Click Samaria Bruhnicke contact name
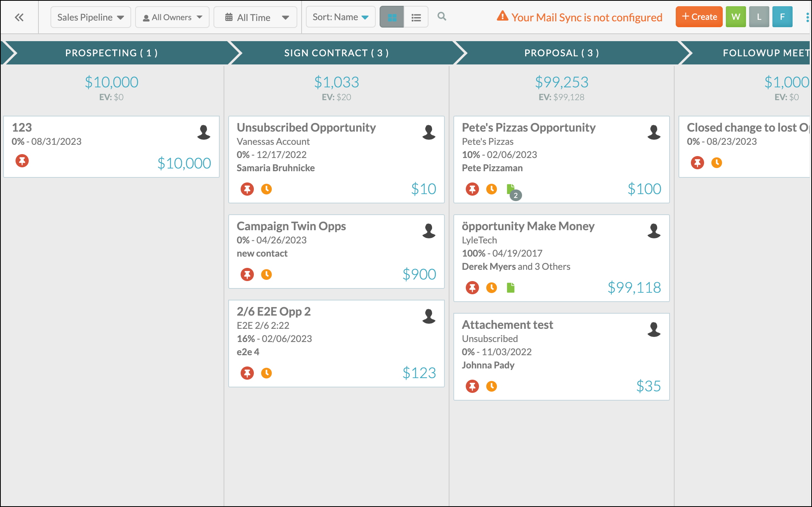Screen dimensions: 812x507 click(x=276, y=168)
